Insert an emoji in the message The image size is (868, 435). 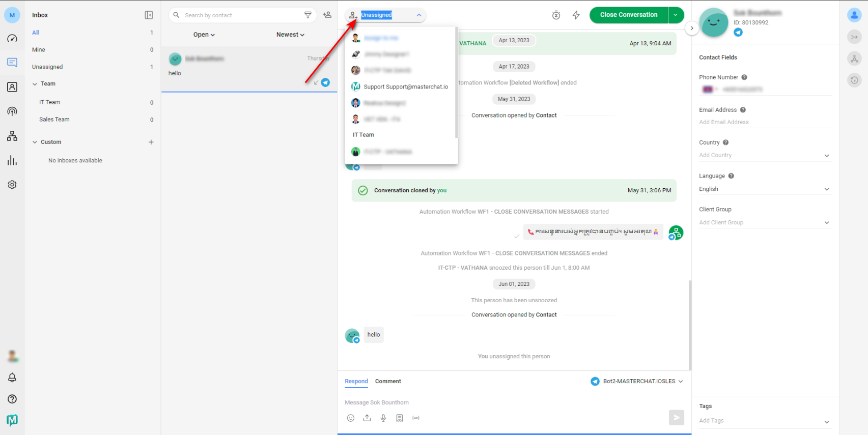(x=351, y=418)
